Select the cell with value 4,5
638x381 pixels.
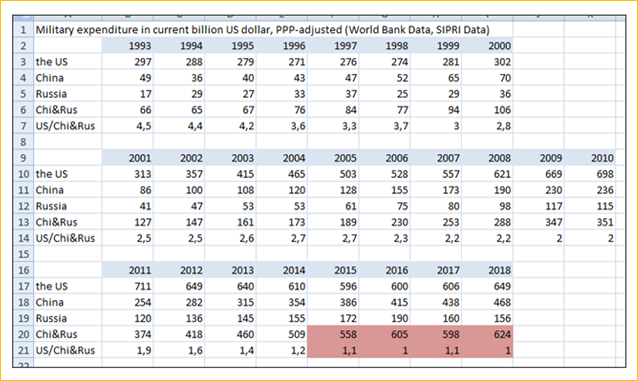tap(128, 126)
